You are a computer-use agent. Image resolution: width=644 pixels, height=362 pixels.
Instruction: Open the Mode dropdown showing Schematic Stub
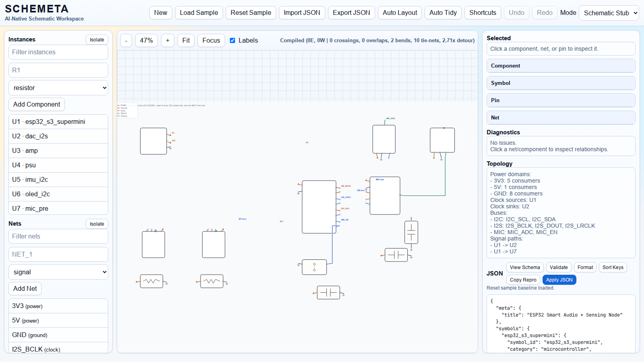609,13
